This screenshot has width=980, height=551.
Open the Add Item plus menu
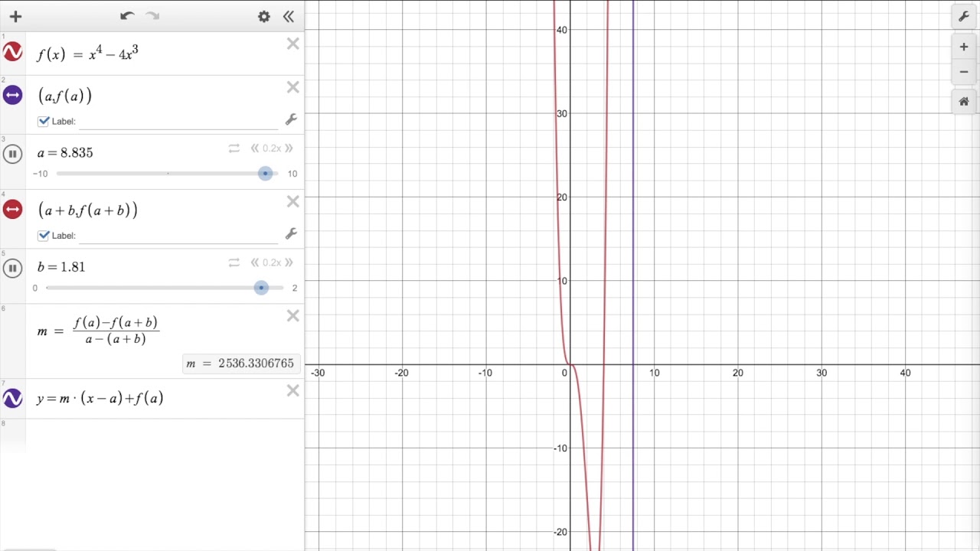15,16
